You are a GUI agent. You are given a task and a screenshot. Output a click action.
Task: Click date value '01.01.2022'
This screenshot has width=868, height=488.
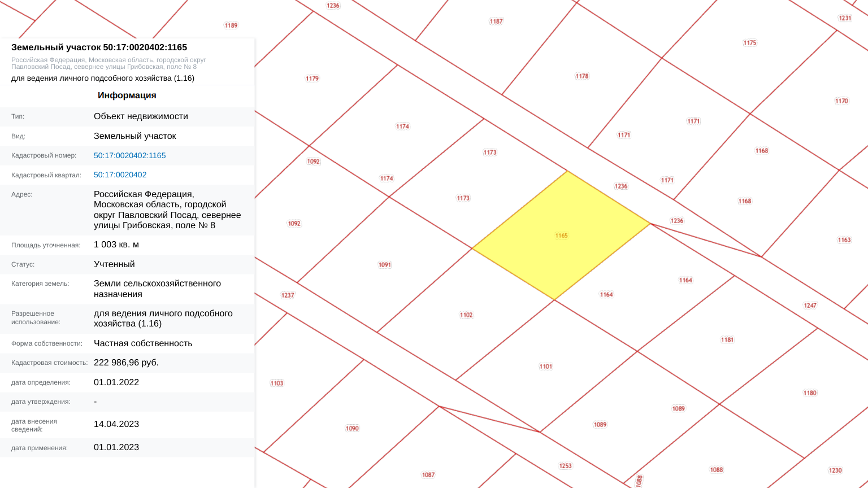[116, 382]
